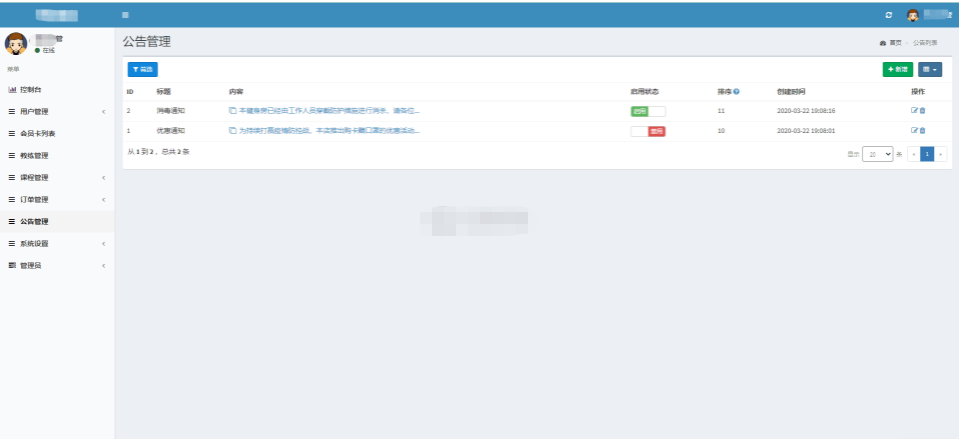This screenshot has height=444, width=961.
Task: Toggle the enabled switch for 消毒通知
Action: pyautogui.click(x=647, y=111)
